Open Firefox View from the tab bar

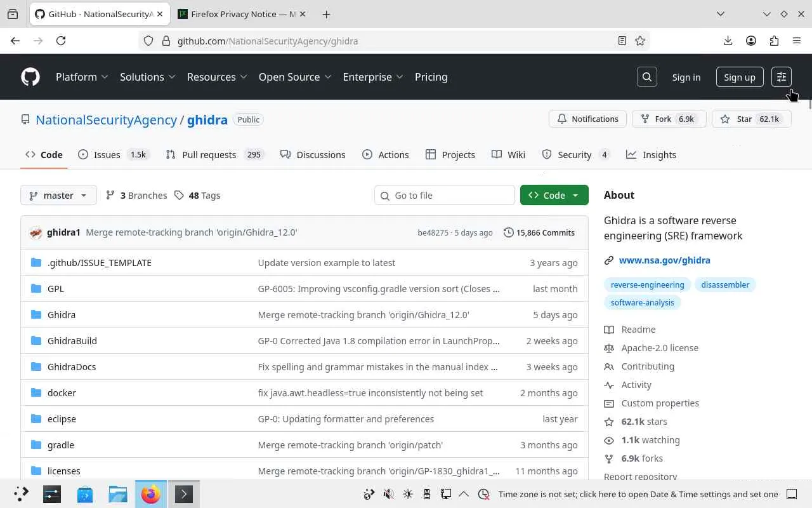coord(13,14)
